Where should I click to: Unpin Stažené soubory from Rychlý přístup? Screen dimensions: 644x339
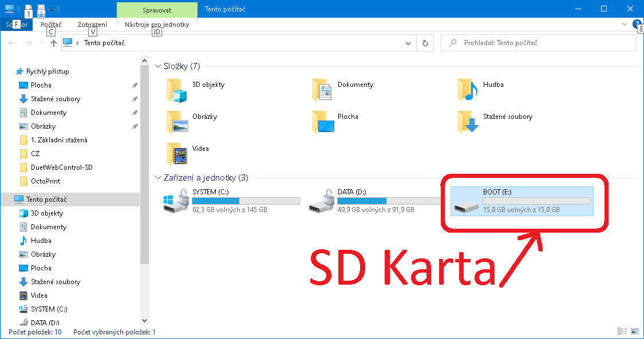pos(135,99)
